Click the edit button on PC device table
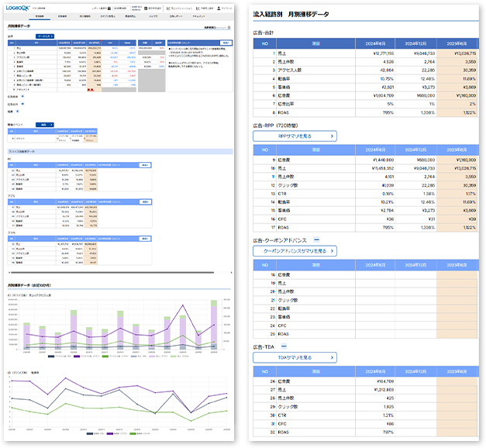 (144, 164)
